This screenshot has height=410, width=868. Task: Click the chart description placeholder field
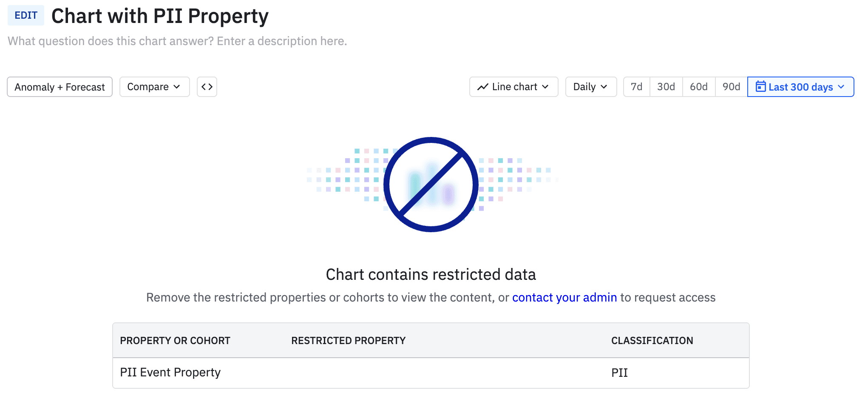[x=177, y=41]
